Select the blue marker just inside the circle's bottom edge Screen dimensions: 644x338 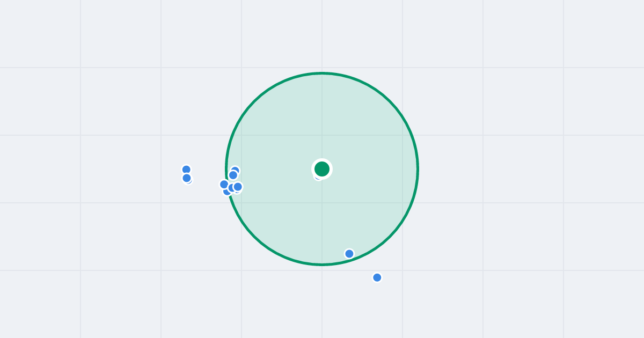(349, 254)
